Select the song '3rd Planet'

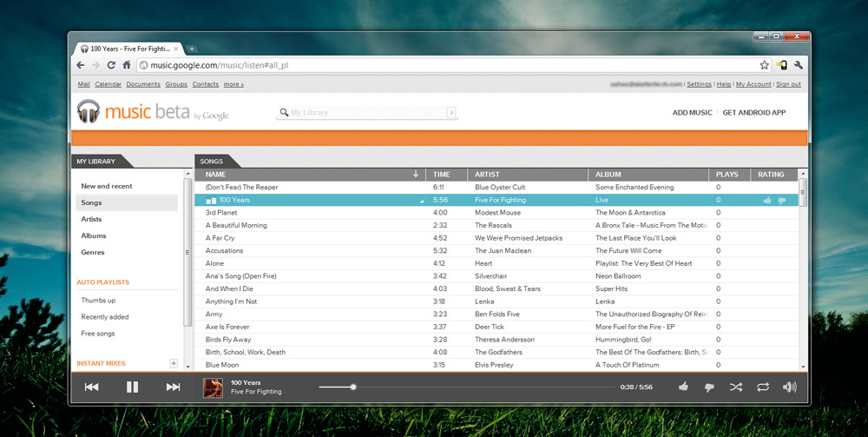click(221, 213)
